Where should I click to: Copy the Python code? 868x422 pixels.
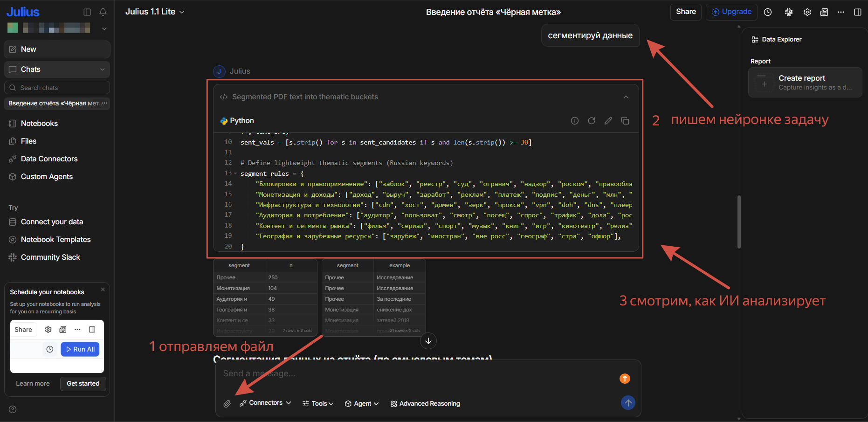pyautogui.click(x=625, y=121)
